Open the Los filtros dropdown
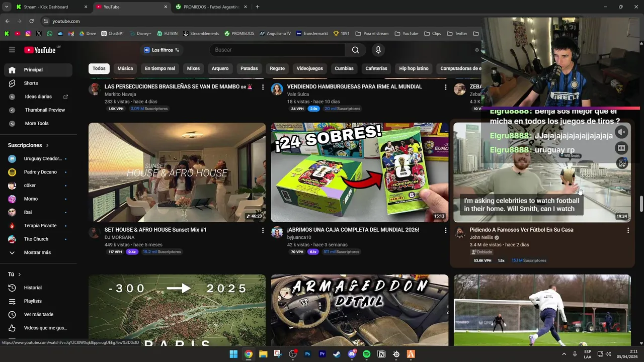644x362 pixels. [162, 50]
